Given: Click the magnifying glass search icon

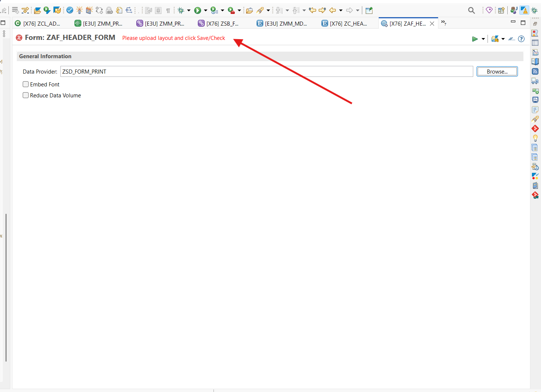Looking at the screenshot, I should 471,10.
